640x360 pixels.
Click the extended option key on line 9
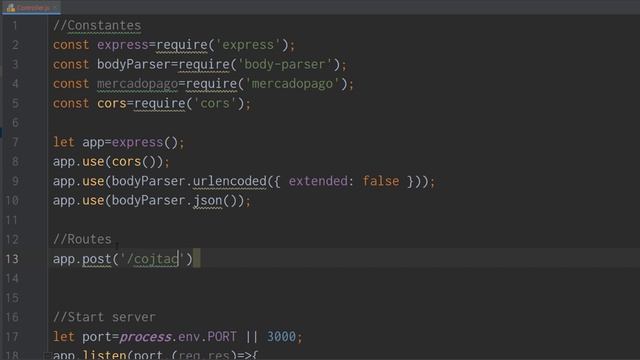318,181
